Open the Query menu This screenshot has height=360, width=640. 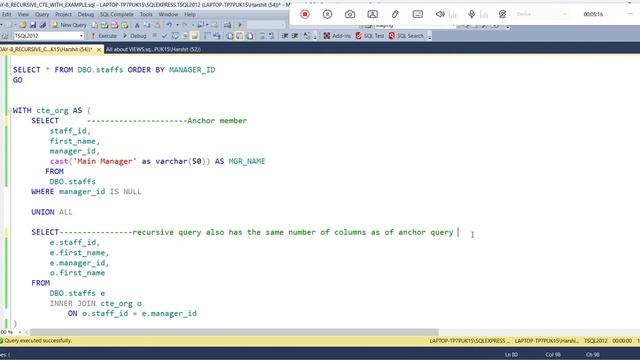point(42,14)
